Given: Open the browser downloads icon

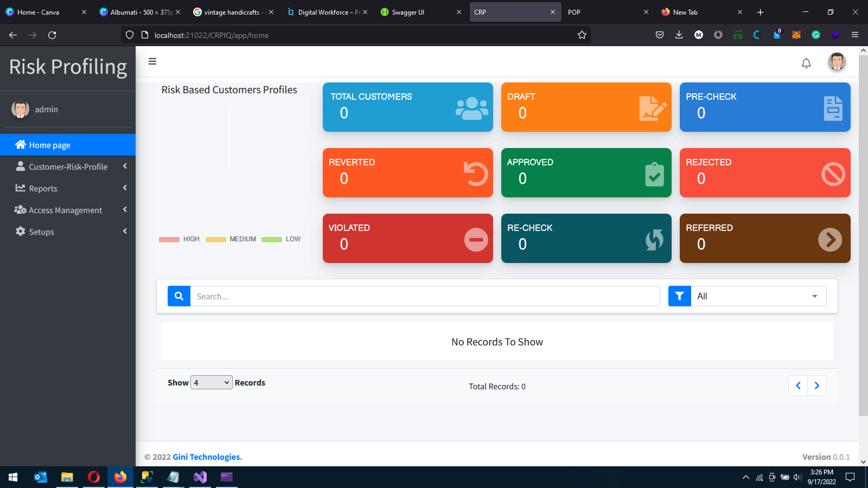Looking at the screenshot, I should tap(679, 35).
